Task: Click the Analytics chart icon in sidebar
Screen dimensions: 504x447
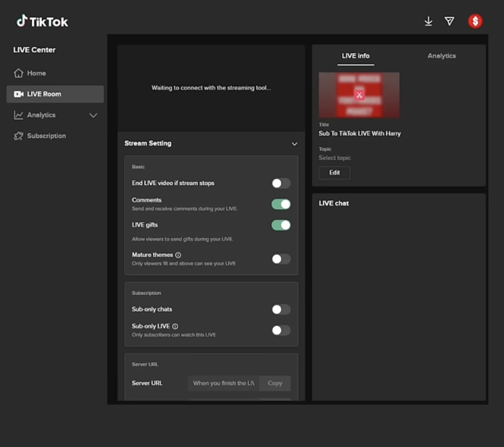Action: 19,115
